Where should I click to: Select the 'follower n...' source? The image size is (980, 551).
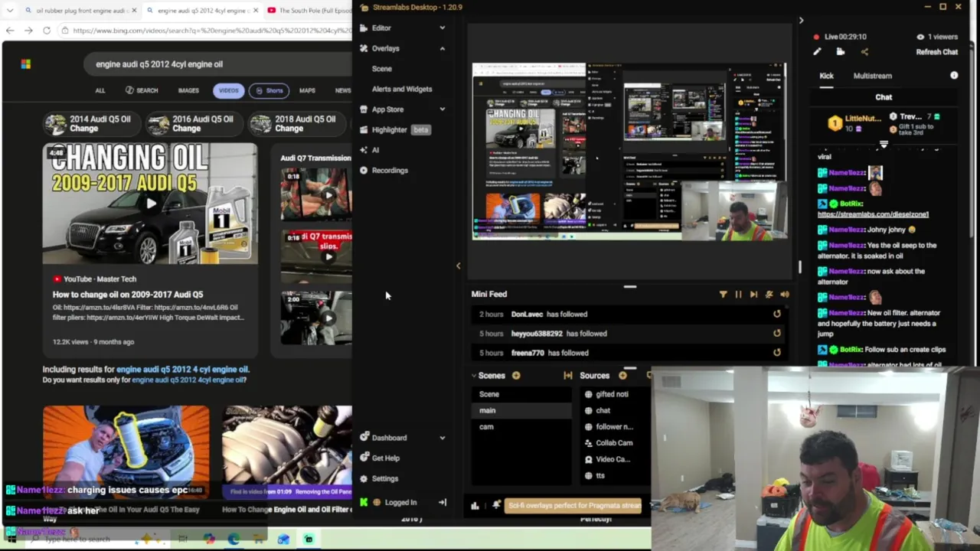pyautogui.click(x=615, y=426)
